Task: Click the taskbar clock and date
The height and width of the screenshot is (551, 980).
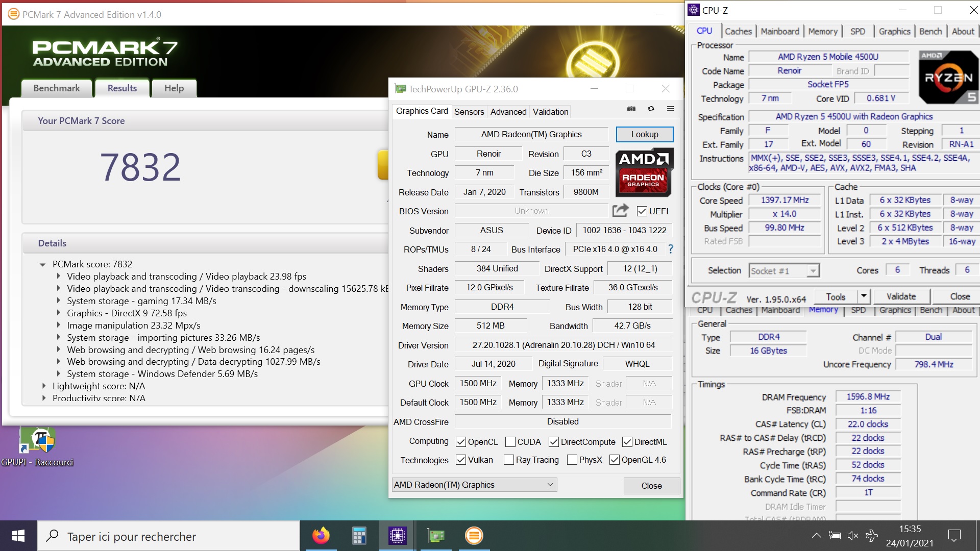Action: tap(910, 536)
